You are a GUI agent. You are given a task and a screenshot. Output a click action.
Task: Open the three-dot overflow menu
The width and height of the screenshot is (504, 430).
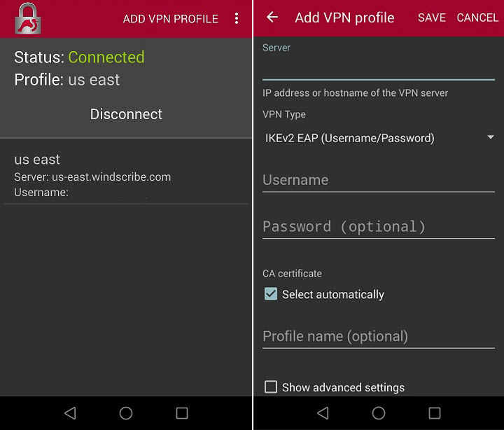point(237,19)
